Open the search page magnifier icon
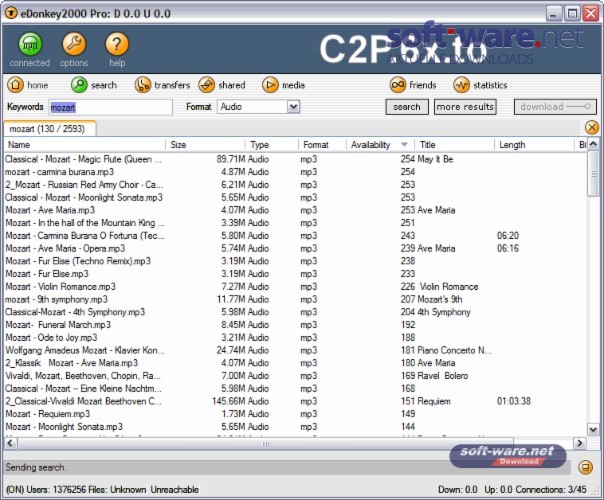Viewport: 604px width, 500px height. (79, 85)
